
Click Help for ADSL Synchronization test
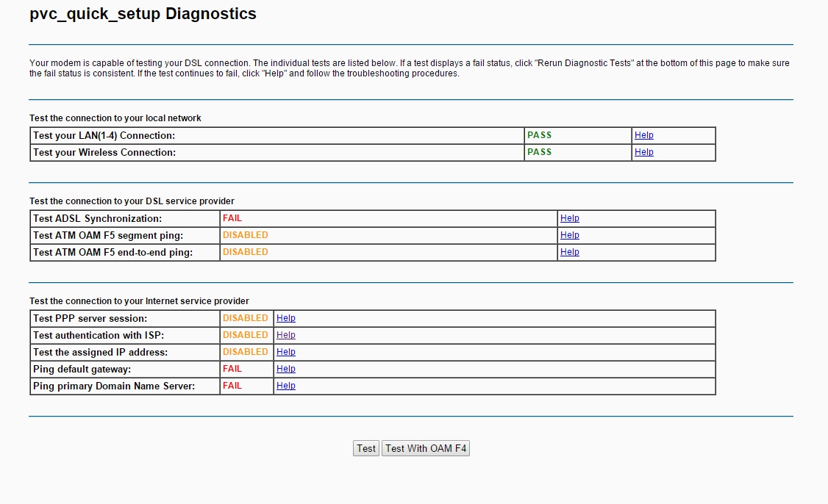coord(569,218)
